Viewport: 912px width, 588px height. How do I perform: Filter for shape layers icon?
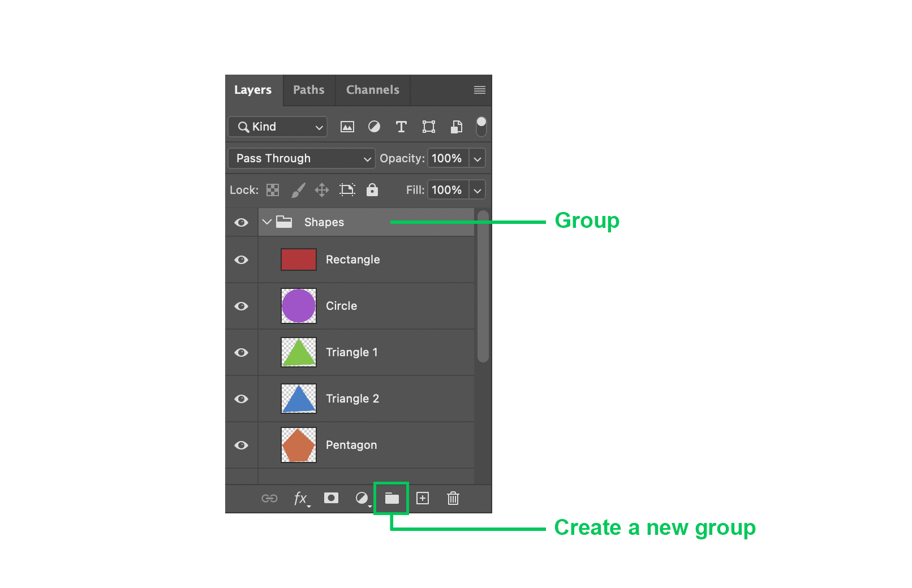(x=429, y=127)
